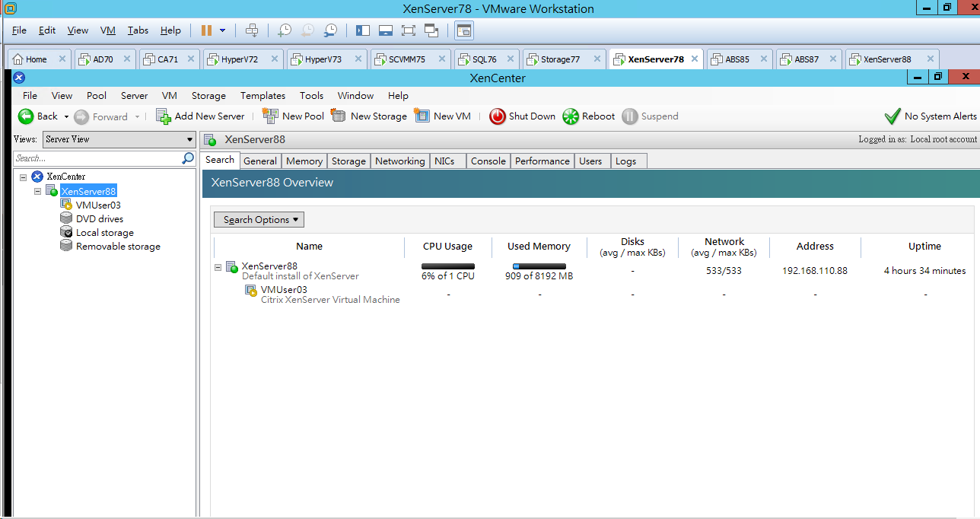Click the tree Search input field
Viewport: 980px width, 519px height.
[97, 158]
